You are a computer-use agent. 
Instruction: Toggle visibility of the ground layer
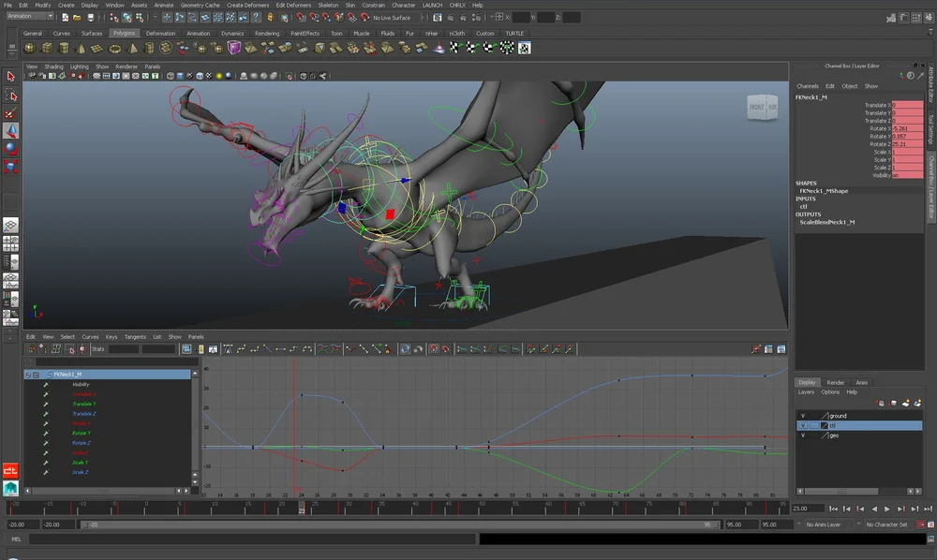pyautogui.click(x=803, y=416)
